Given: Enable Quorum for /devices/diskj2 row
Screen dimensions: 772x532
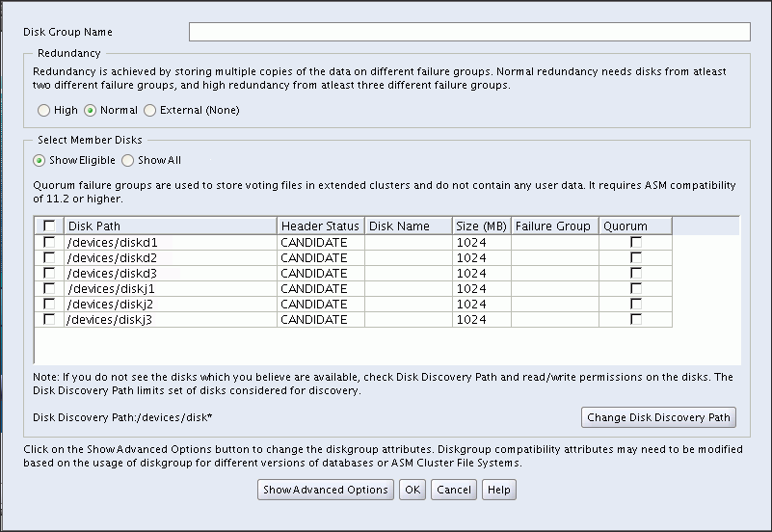Looking at the screenshot, I should click(x=635, y=304).
